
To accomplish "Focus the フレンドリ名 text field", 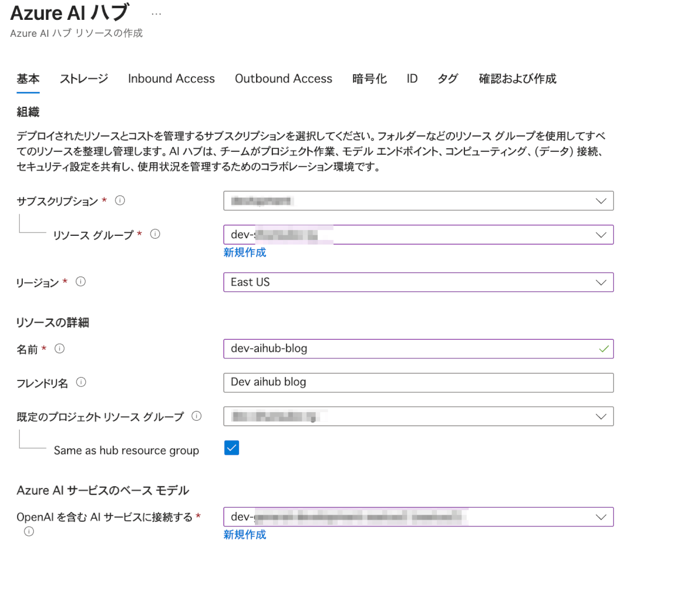I will coord(418,382).
